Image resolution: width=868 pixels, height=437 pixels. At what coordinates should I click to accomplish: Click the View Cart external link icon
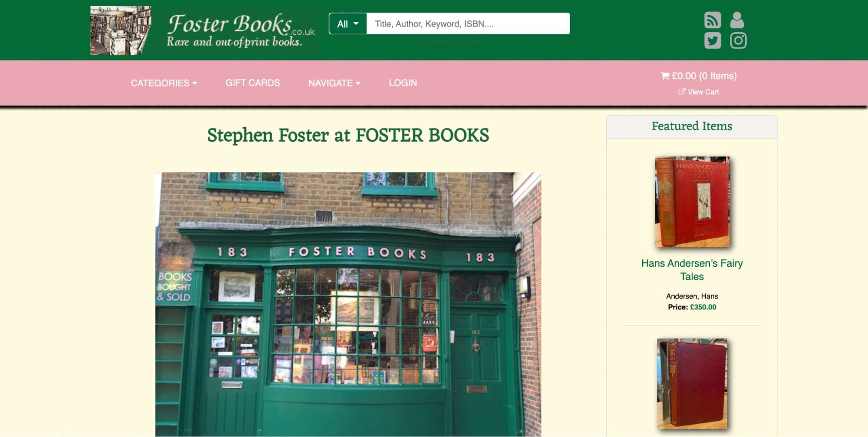[x=682, y=92]
